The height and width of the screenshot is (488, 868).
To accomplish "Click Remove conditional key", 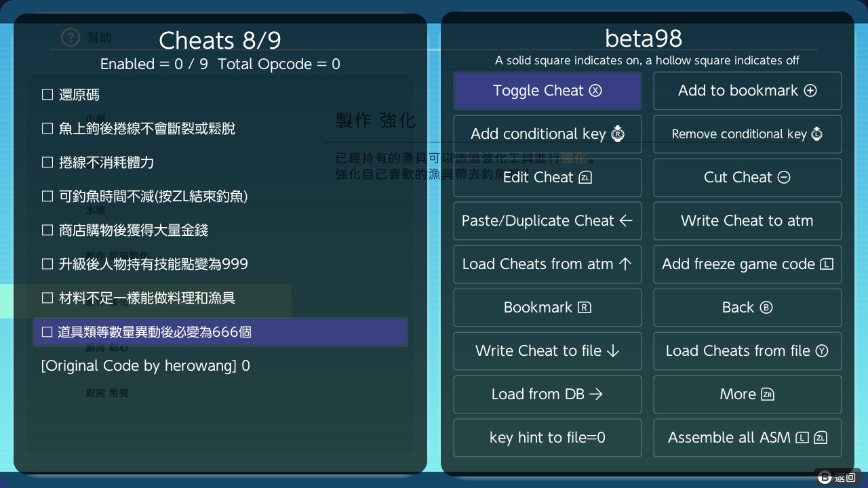I will click(x=747, y=134).
